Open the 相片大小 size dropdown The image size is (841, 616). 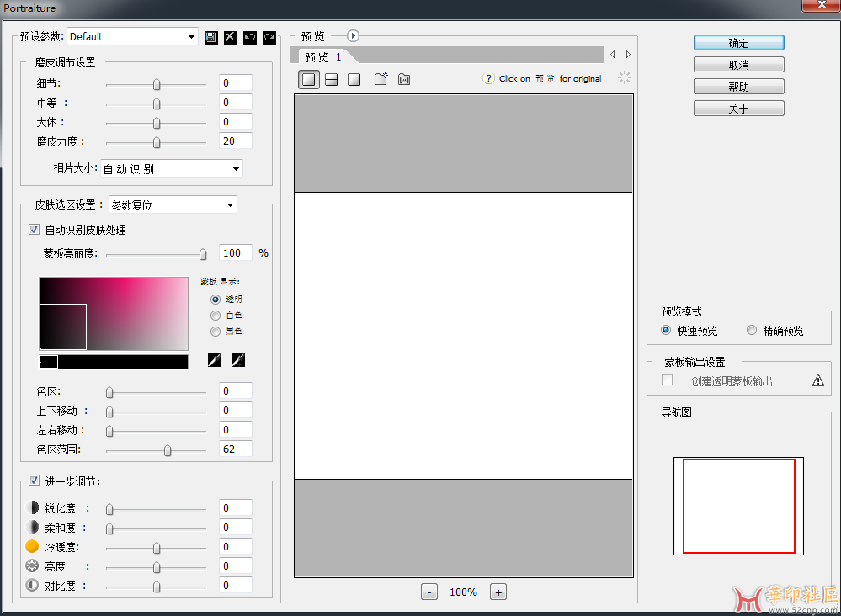(x=236, y=168)
